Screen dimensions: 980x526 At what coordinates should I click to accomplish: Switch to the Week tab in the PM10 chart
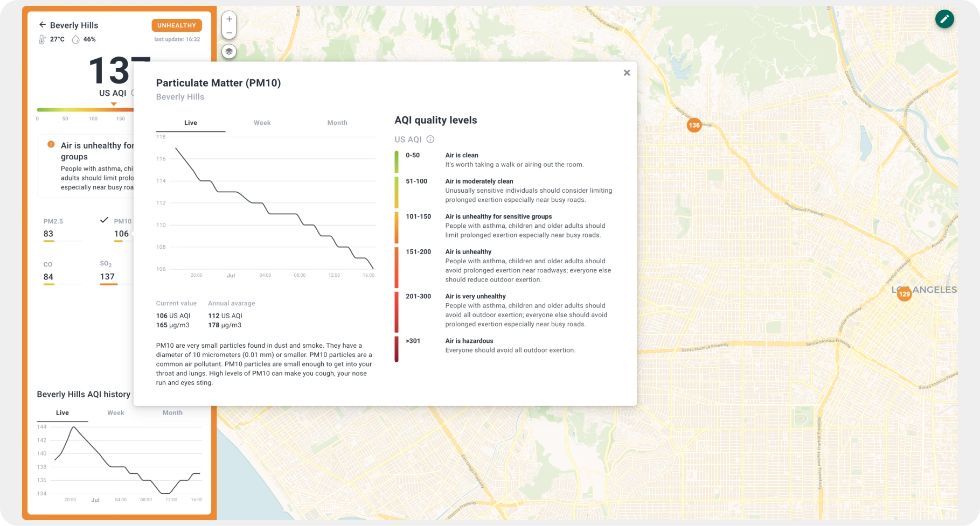pyautogui.click(x=262, y=123)
